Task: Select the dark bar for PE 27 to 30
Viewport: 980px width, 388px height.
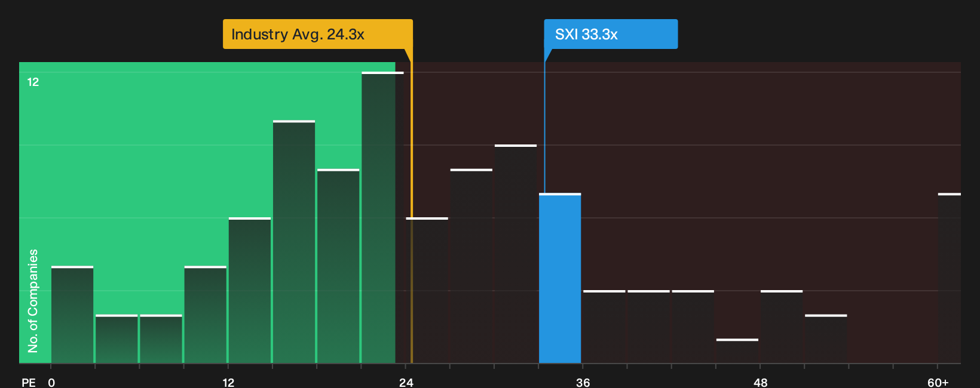Action: pos(471,266)
